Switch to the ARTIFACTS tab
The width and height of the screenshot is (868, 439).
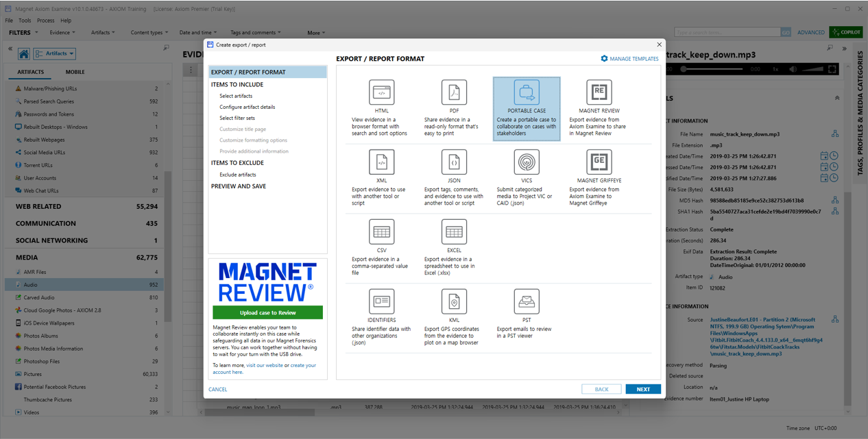tap(31, 72)
